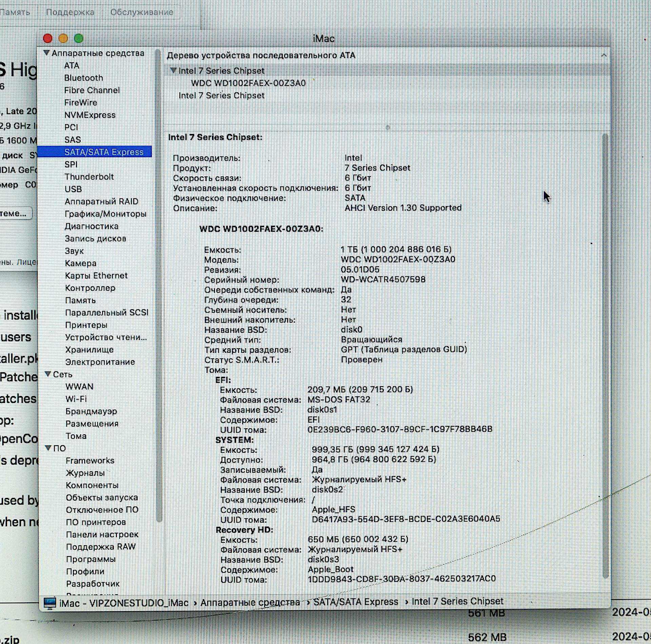Open Программы software entry
The height and width of the screenshot is (644, 651).
point(91,559)
